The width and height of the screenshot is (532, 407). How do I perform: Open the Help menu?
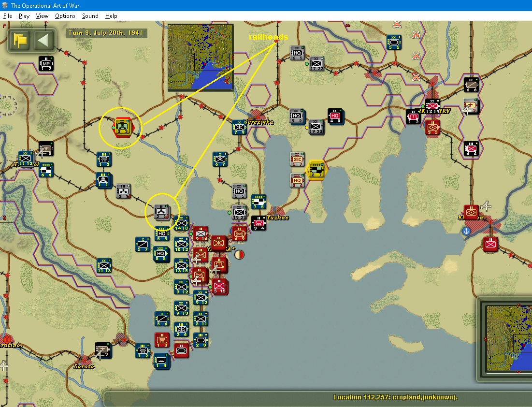pos(111,16)
